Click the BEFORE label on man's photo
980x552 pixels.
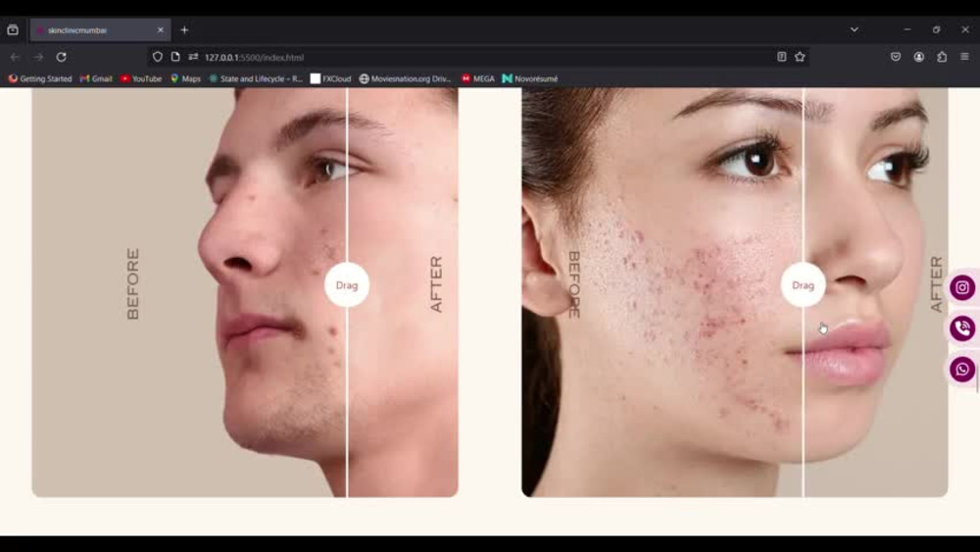132,283
